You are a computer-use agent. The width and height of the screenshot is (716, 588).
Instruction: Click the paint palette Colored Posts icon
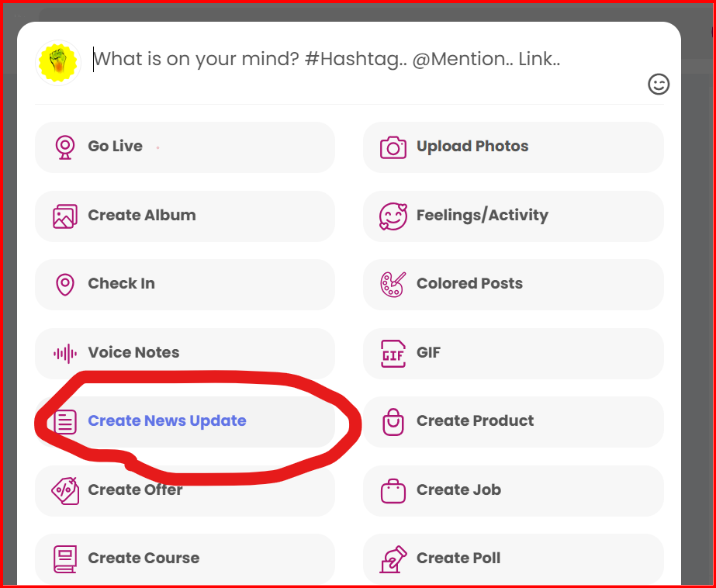[393, 285]
